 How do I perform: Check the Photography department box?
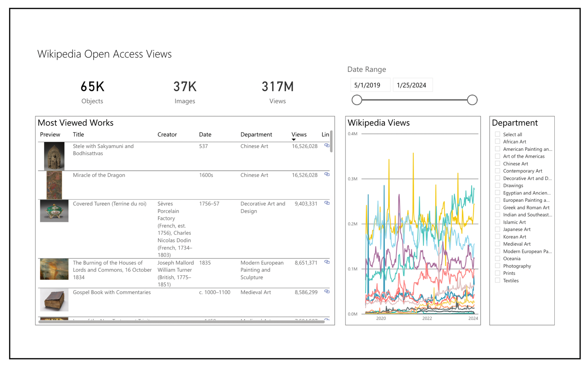coord(498,266)
